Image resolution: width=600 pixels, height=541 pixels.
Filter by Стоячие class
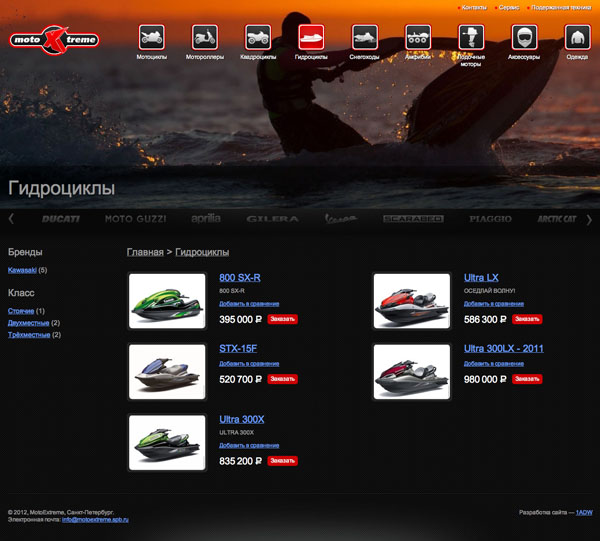point(21,311)
